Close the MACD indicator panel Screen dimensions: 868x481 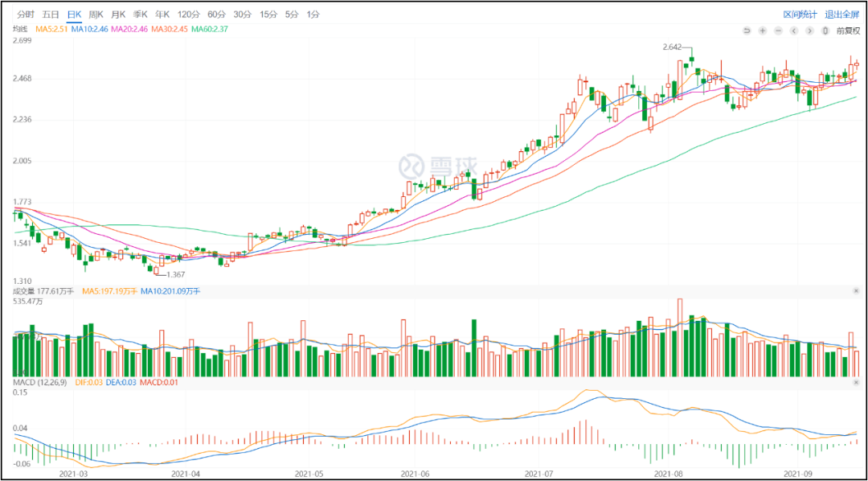(x=858, y=383)
